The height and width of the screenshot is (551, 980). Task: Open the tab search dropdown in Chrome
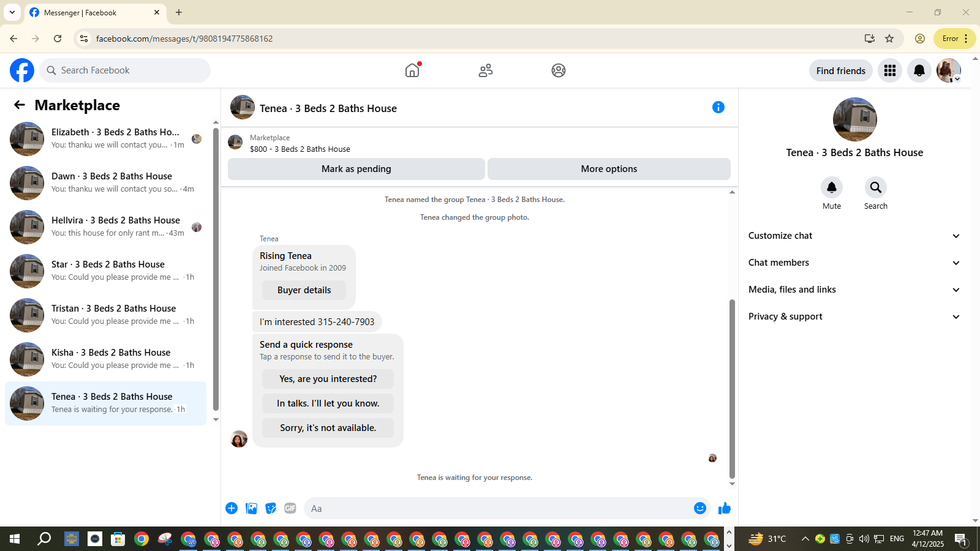[x=12, y=12]
